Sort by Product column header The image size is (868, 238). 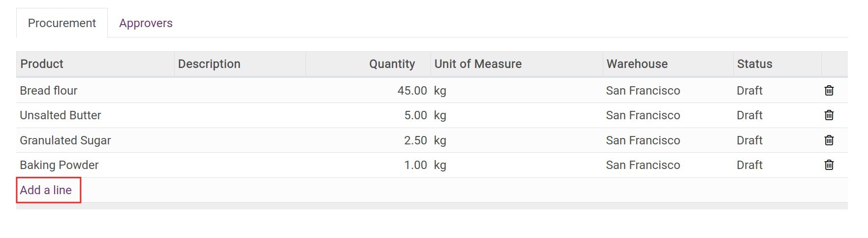[x=42, y=64]
